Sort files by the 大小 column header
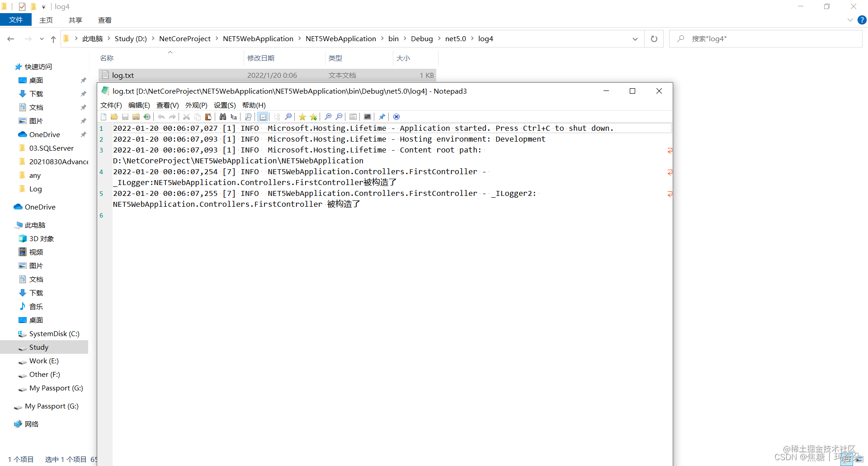Screen dimensions: 868x466 (415, 58)
